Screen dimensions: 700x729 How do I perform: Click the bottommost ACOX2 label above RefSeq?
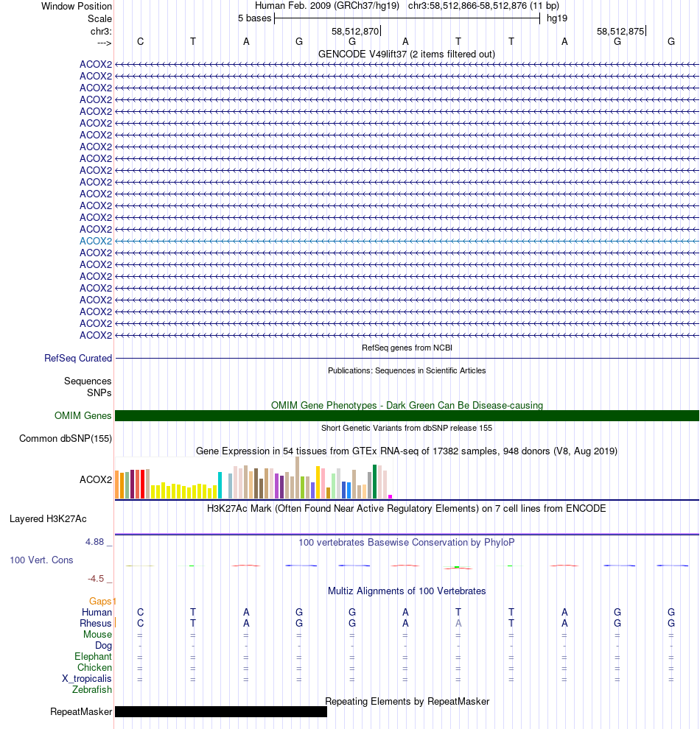click(x=96, y=335)
